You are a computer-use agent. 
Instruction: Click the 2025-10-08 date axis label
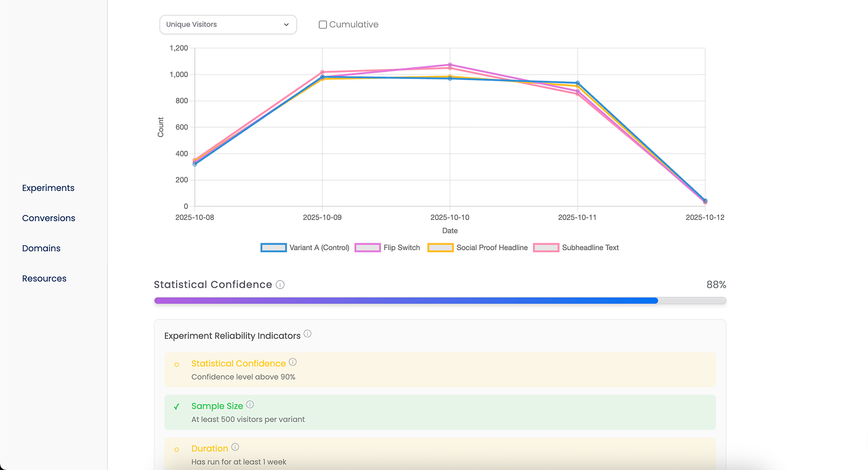[195, 217]
